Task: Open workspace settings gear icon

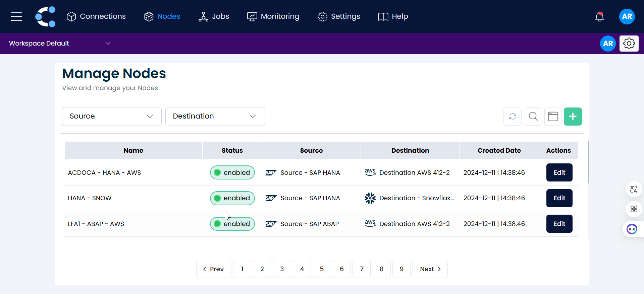Action: coord(629,44)
